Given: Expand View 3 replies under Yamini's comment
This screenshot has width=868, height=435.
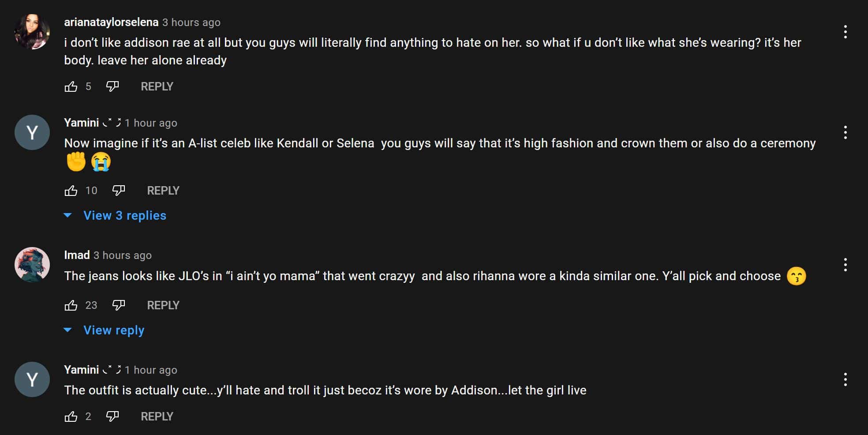Looking at the screenshot, I should click(124, 216).
